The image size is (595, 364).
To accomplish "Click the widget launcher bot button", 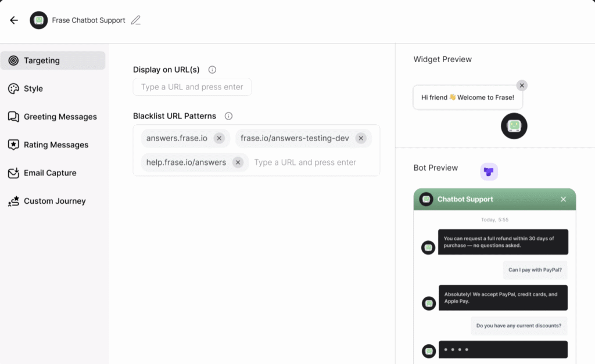I will point(514,126).
